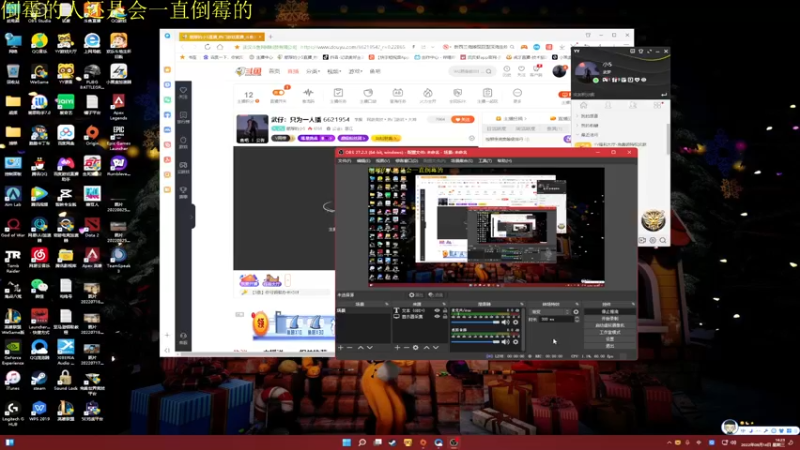800x450 pixels.
Task: Move selected scene down in OBS
Action: pos(370,347)
